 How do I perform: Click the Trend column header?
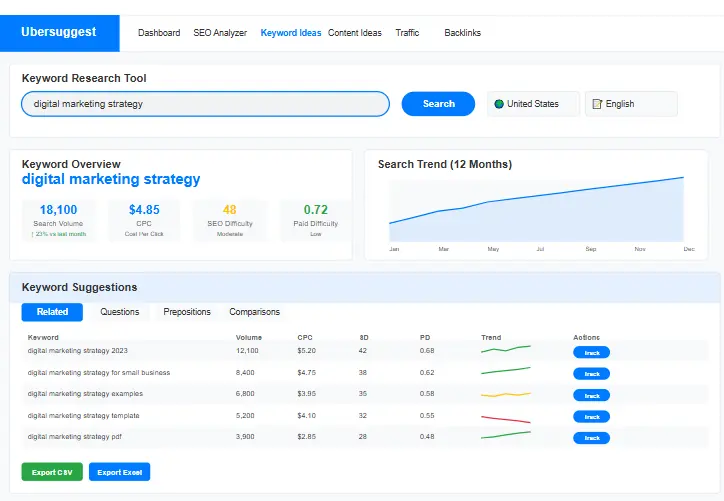coord(491,338)
